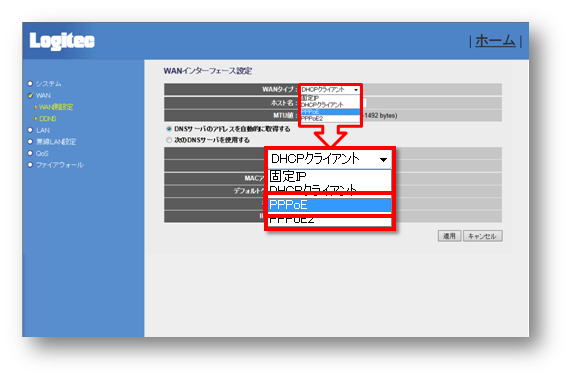Open 無線LAN設定 in sidebar
The image size is (571, 379).
56,142
